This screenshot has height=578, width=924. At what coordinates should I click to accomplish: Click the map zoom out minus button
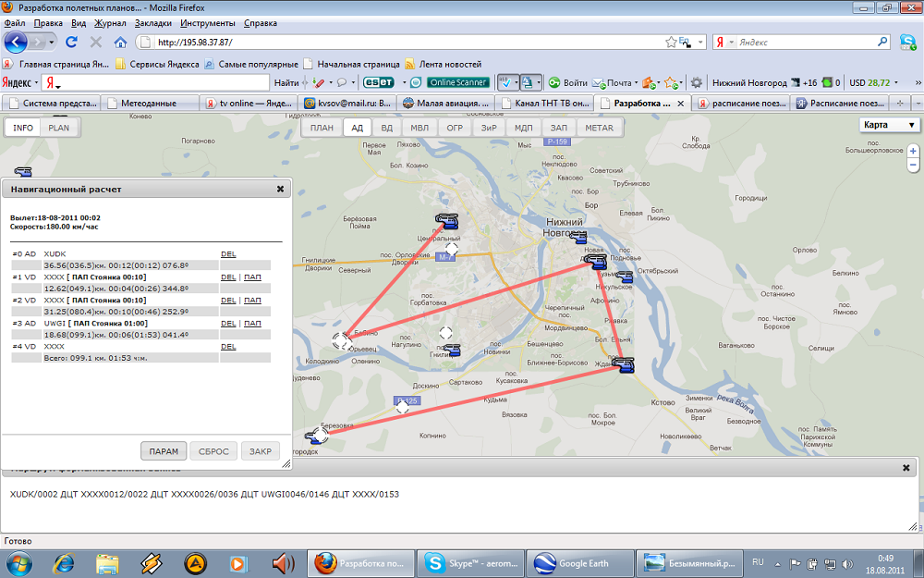[x=913, y=165]
